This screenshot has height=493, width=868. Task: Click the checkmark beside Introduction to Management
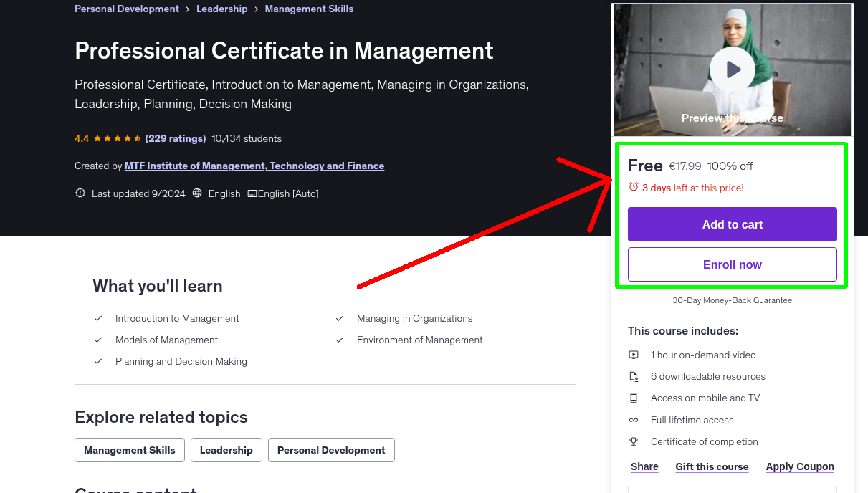(x=98, y=318)
